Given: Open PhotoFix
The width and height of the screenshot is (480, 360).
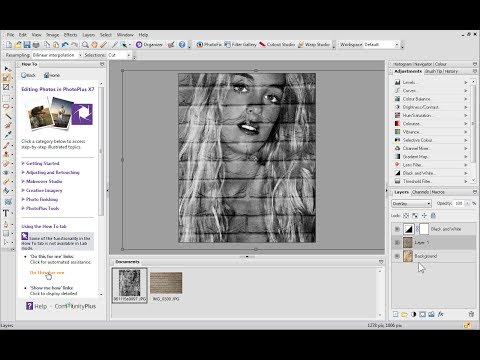Looking at the screenshot, I should pos(209,45).
